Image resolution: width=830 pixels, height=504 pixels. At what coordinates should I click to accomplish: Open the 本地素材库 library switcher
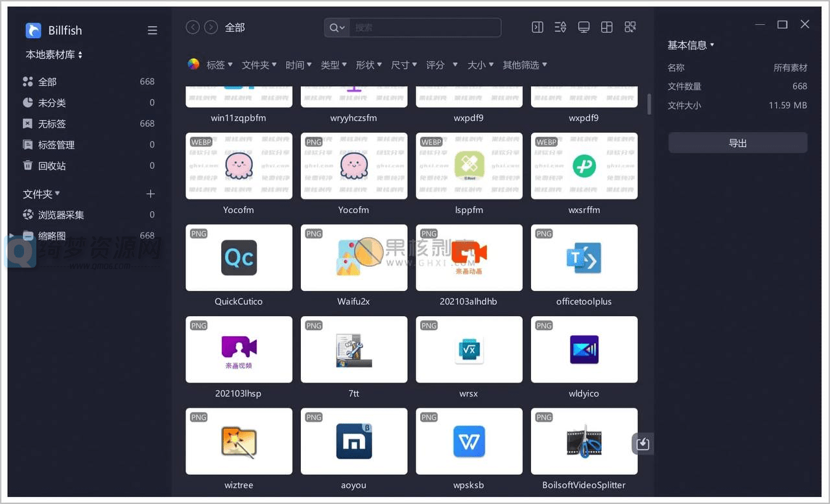tap(54, 55)
